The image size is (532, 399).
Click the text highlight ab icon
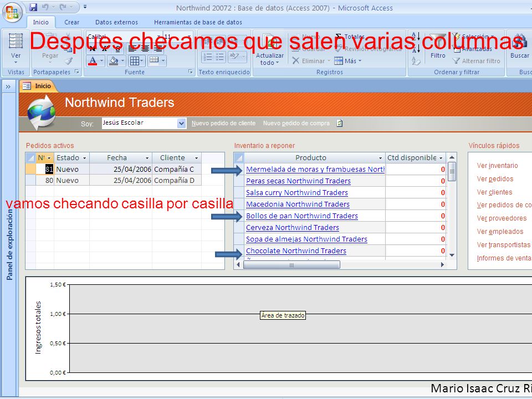[234, 57]
